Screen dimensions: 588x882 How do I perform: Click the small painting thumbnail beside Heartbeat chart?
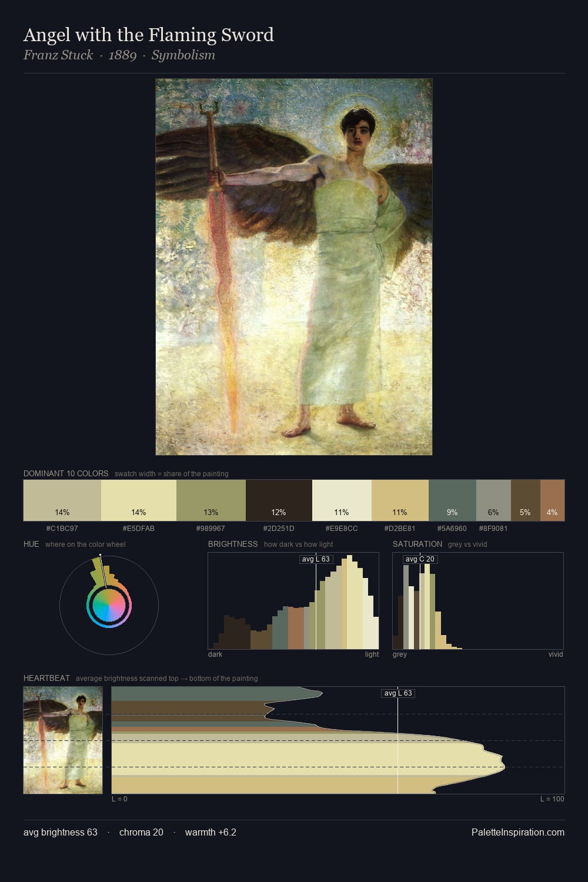[63, 740]
